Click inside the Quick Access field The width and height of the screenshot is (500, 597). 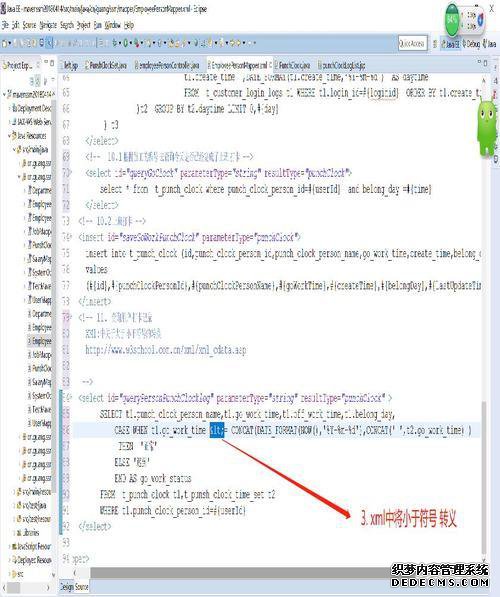coord(412,43)
